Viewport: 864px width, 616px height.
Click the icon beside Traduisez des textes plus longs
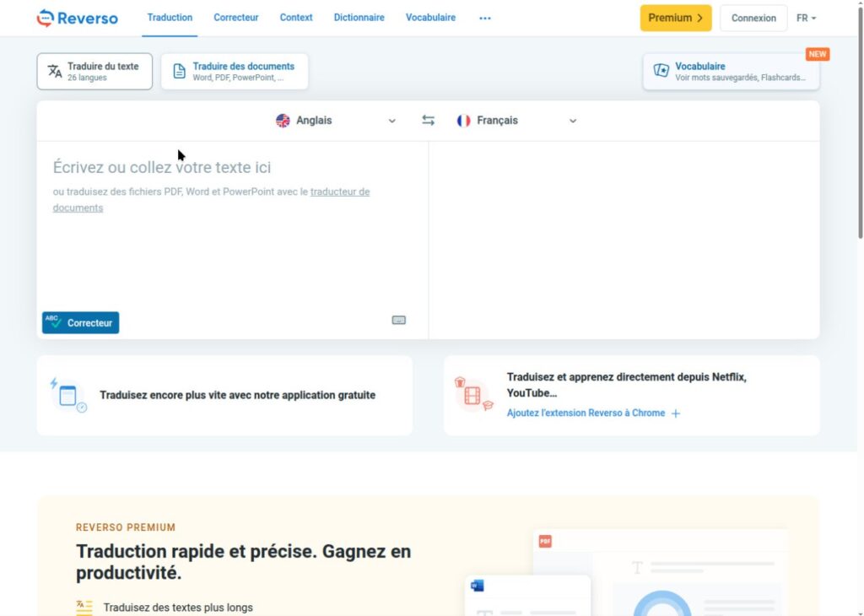tap(84, 608)
